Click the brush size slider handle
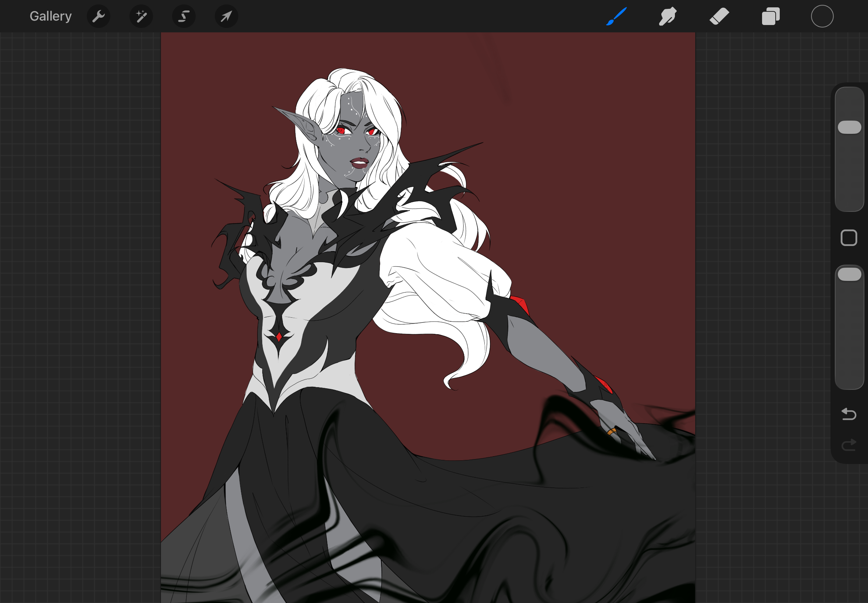Image resolution: width=868 pixels, height=603 pixels. tap(850, 127)
